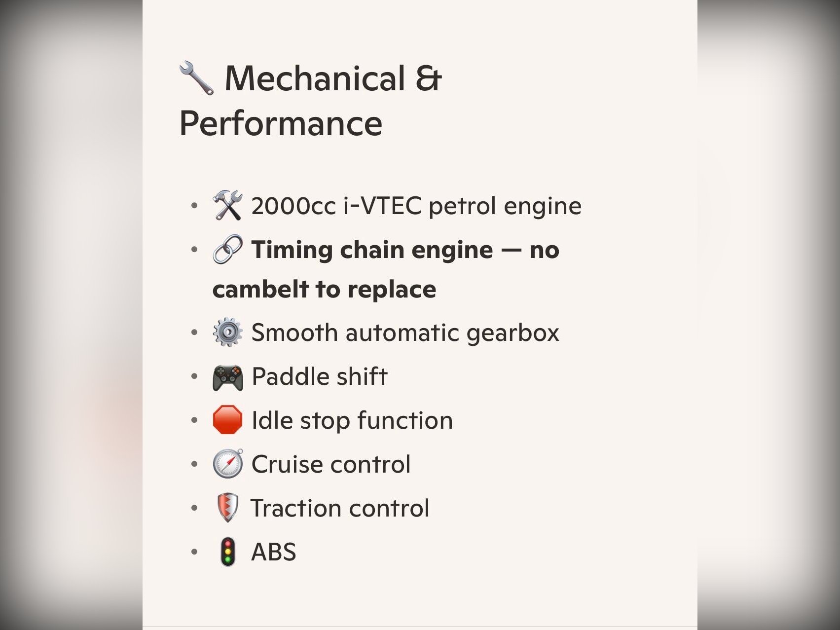This screenshot has width=840, height=630.
Task: Click the ABS text
Action: (x=274, y=552)
